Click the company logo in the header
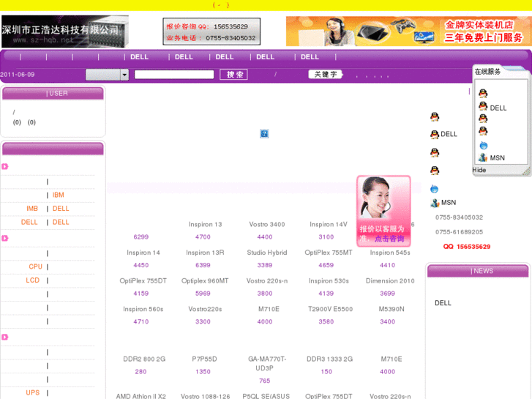 (x=64, y=31)
